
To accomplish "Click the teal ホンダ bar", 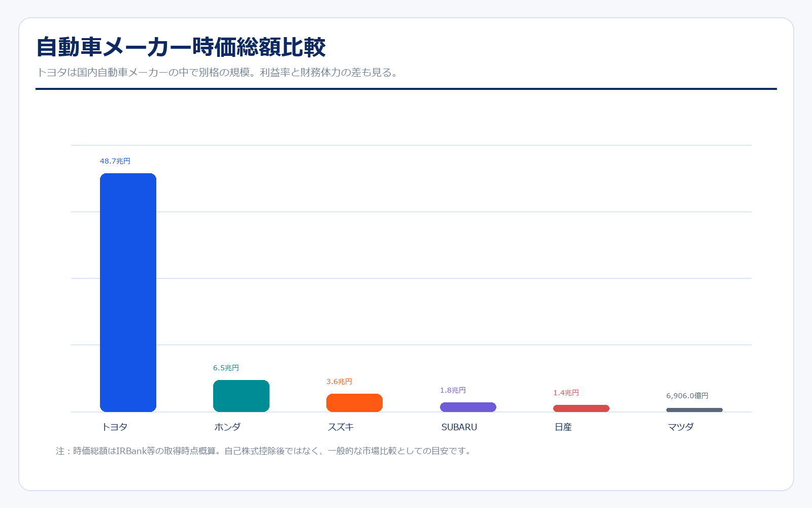I will point(241,396).
